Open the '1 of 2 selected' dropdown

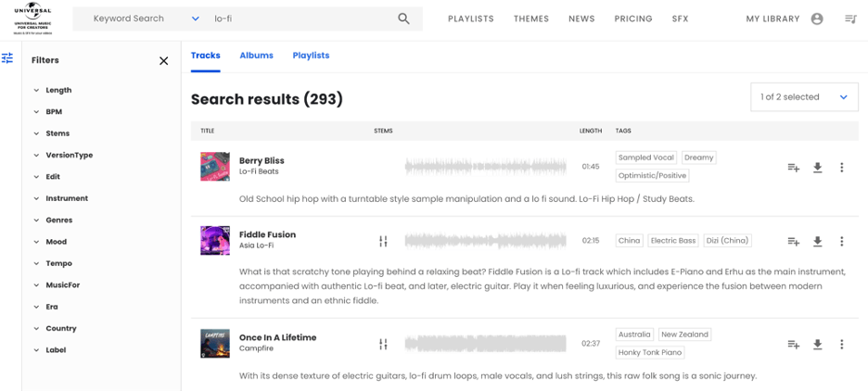click(x=804, y=96)
